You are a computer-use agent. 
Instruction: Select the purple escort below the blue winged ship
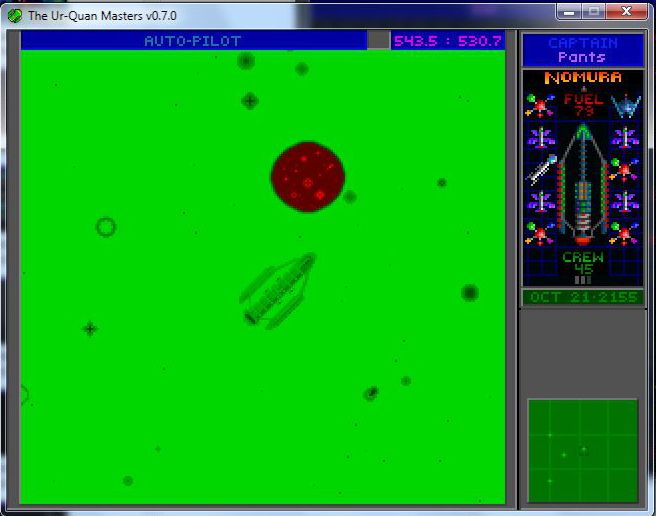(x=625, y=138)
